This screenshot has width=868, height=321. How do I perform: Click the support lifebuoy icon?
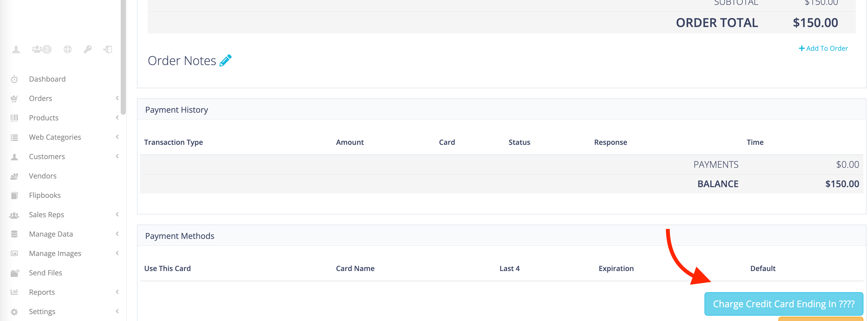pos(68,49)
